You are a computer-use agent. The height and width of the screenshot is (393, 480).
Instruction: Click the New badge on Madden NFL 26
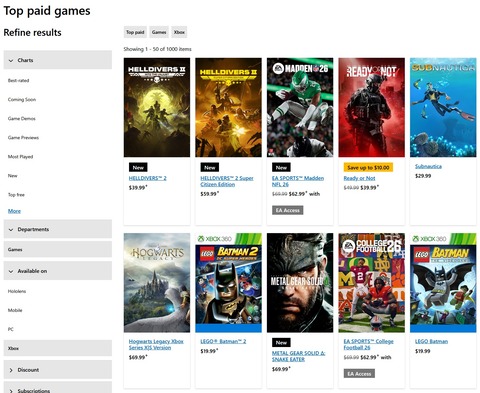coord(281,167)
